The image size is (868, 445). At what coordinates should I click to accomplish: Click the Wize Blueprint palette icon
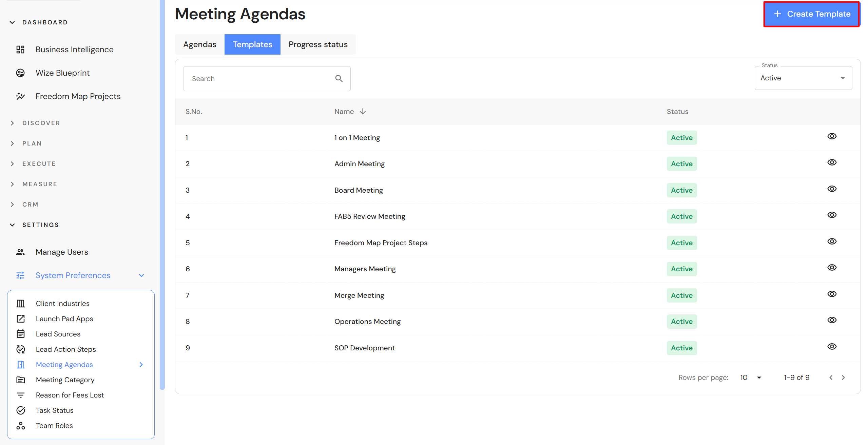[x=20, y=73]
